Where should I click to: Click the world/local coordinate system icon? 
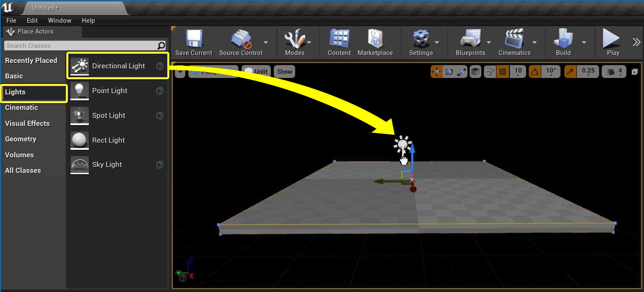click(x=475, y=72)
